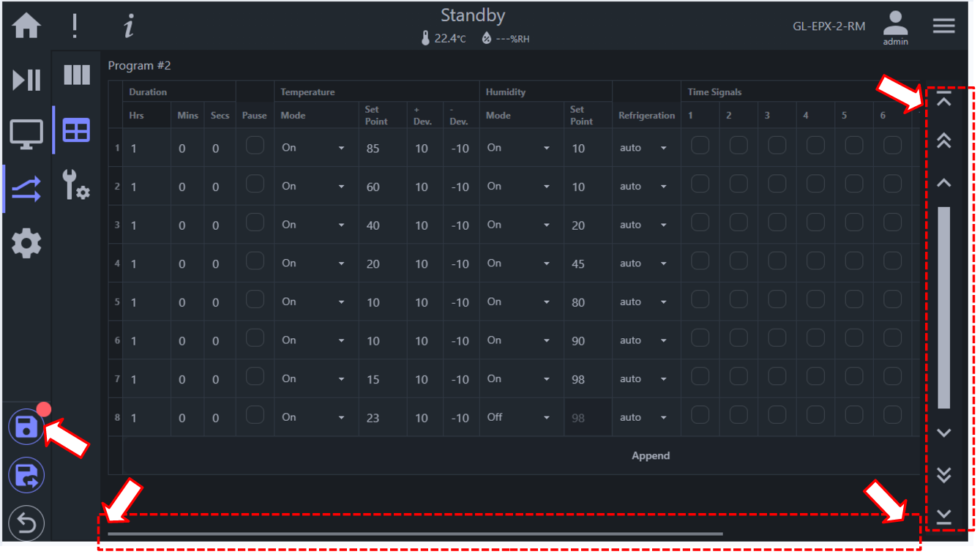Enable Time Signal 4 for step 7
Screen dimensions: 980x557
click(x=816, y=377)
